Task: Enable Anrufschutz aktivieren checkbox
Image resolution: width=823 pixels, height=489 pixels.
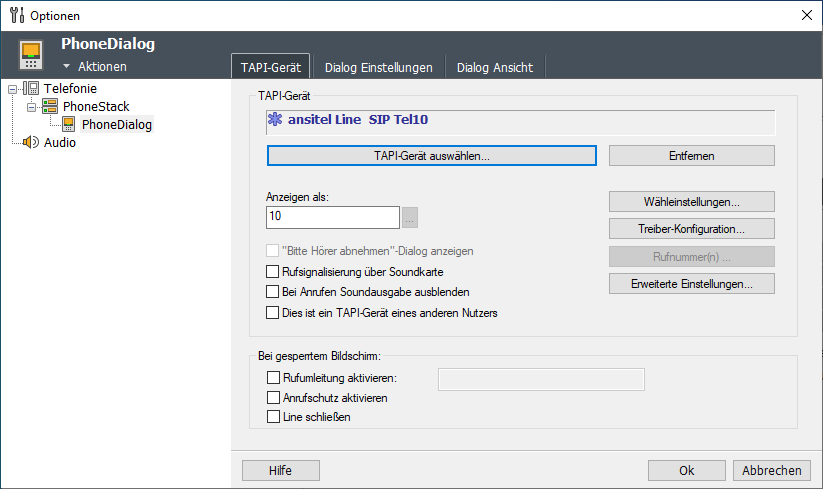Action: 273,398
